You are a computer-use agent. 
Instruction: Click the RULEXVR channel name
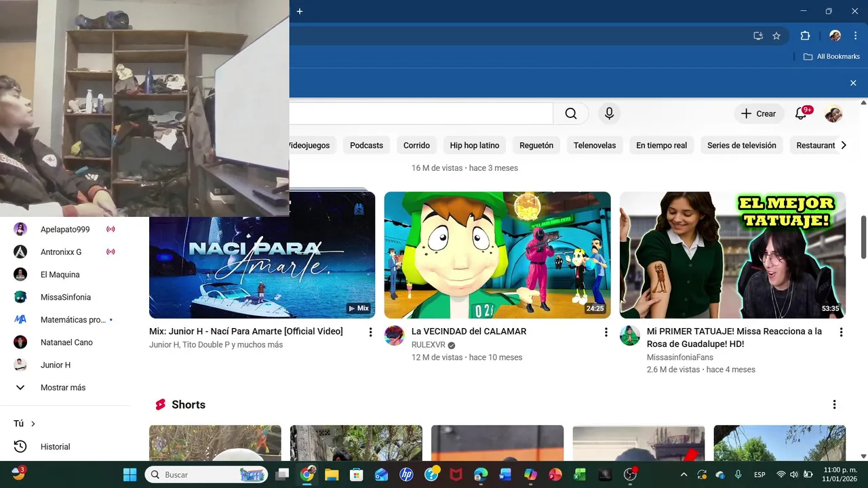tap(429, 345)
